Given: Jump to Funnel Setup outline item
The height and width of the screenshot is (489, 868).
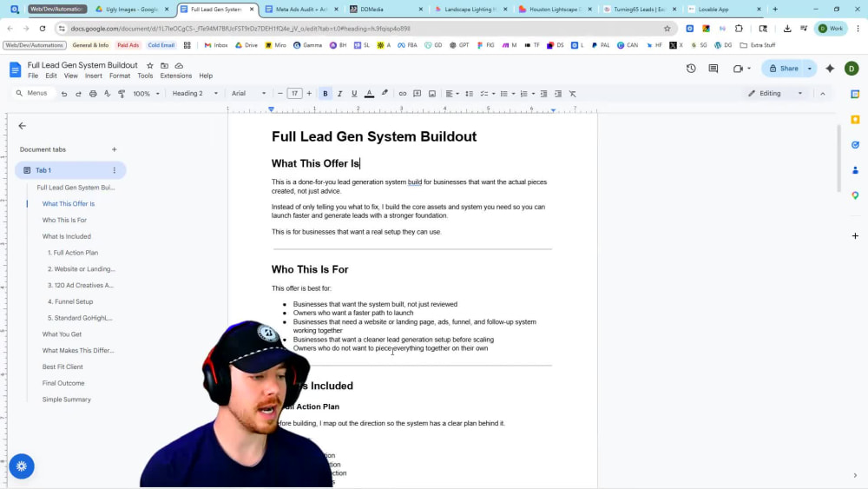Looking at the screenshot, I should click(x=70, y=301).
